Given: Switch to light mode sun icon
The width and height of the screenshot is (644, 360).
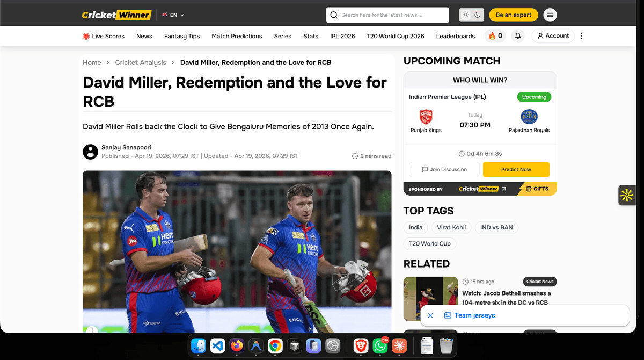Looking at the screenshot, I should [466, 15].
